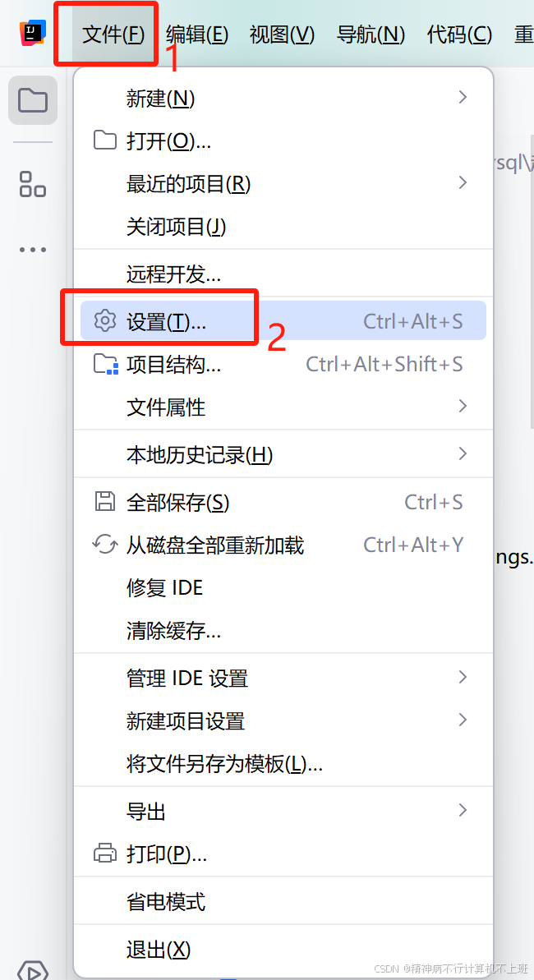Open the Services run icon in sidebar
The image size is (534, 980).
click(33, 970)
